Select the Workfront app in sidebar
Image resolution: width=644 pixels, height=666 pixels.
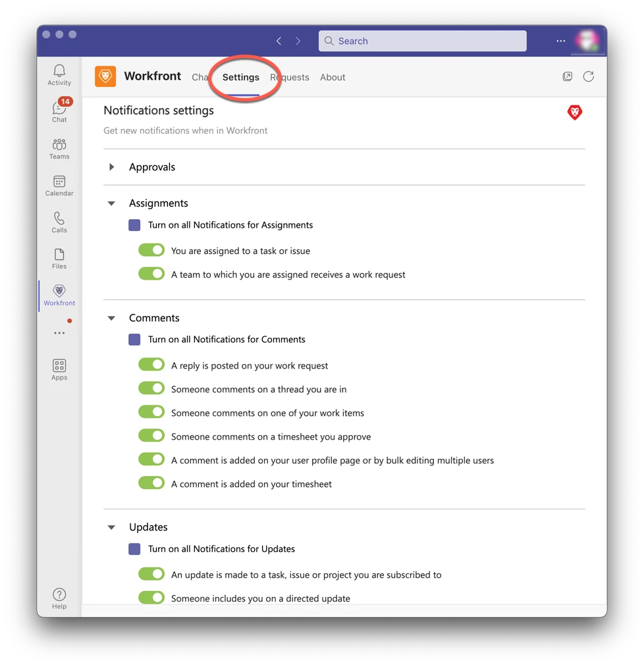coord(59,295)
